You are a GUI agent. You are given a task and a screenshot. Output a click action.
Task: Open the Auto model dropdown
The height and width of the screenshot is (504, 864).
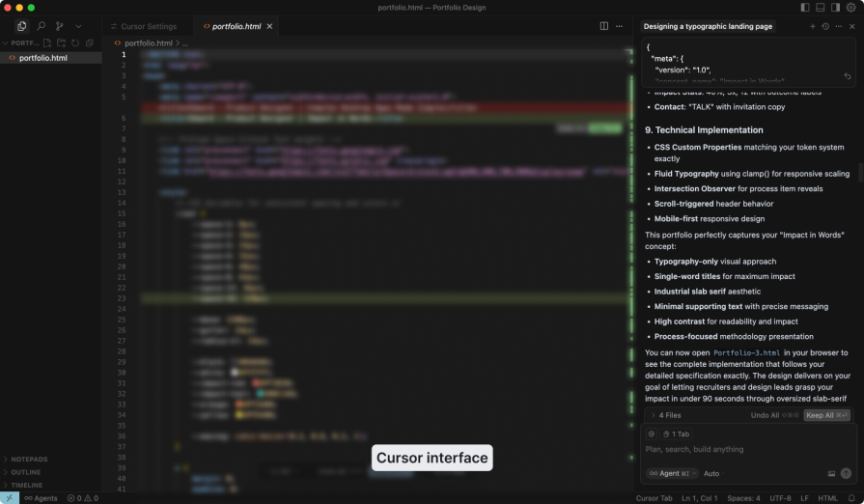[x=711, y=474]
